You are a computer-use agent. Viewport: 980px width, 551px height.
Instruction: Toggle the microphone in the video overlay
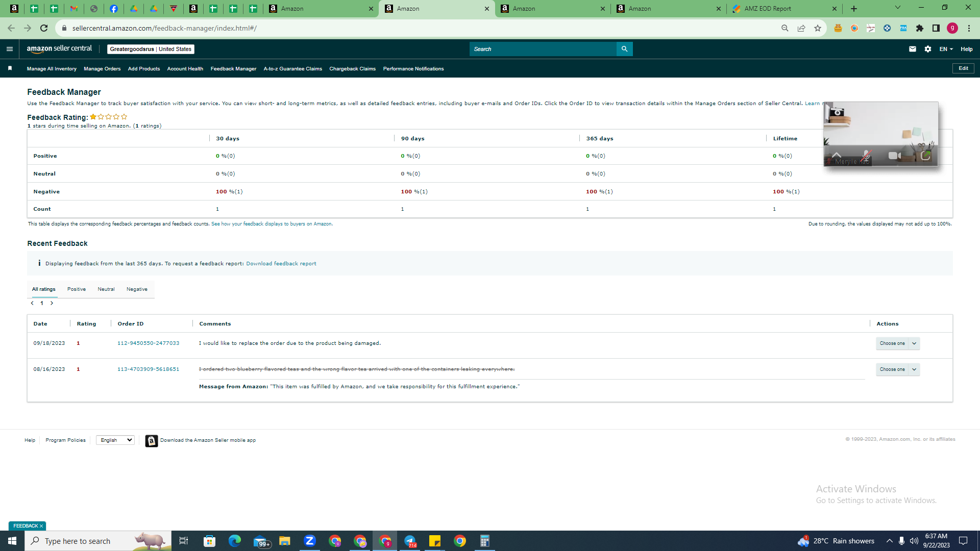coord(866,155)
